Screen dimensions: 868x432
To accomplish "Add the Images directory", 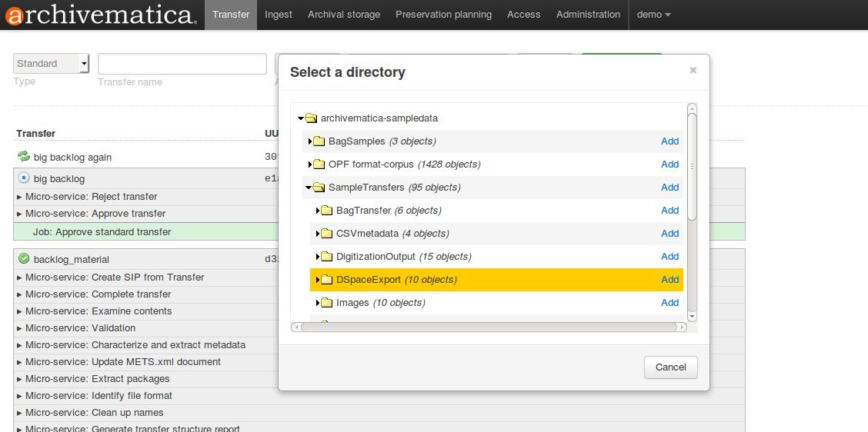I will pos(669,303).
